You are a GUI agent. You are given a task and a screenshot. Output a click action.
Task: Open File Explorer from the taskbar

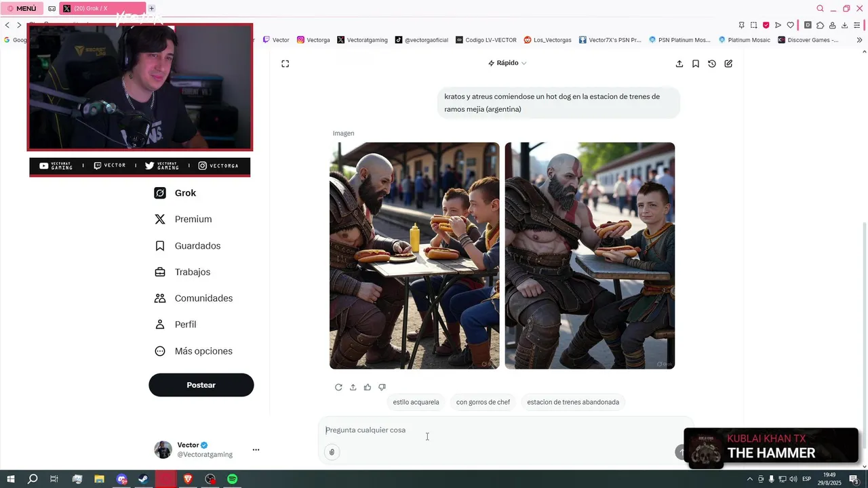99,479
